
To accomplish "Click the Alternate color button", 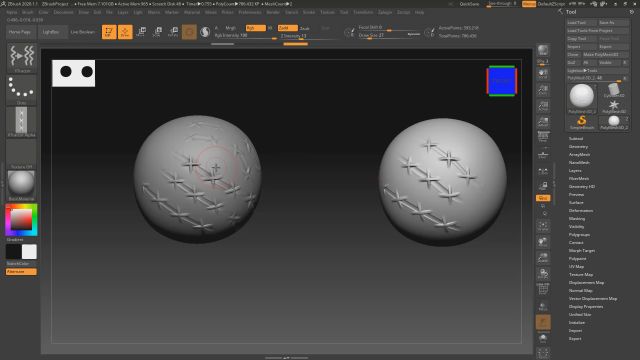I will pyautogui.click(x=21, y=272).
